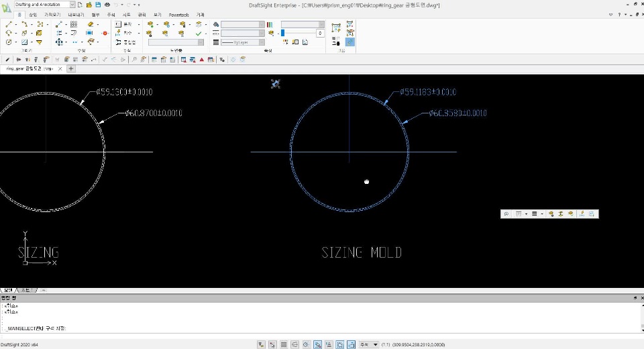
Task: Expand the Text tool (문자) dropdown arrow
Action: point(139,24)
